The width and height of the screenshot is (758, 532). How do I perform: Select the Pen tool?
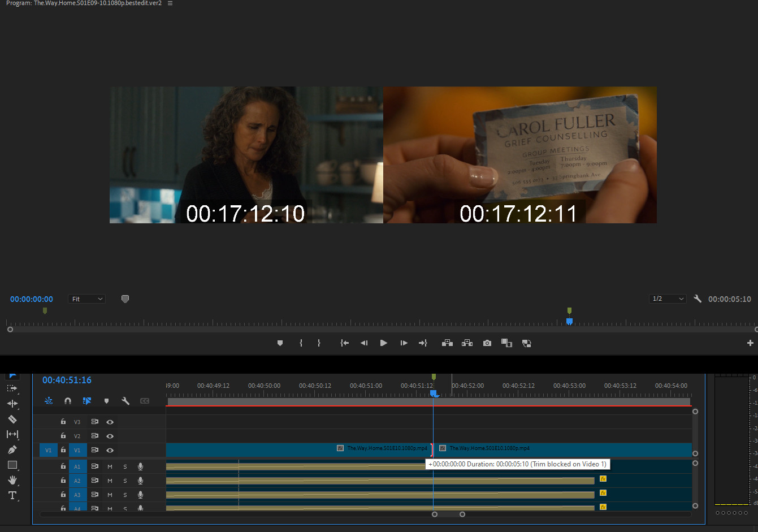[12, 449]
